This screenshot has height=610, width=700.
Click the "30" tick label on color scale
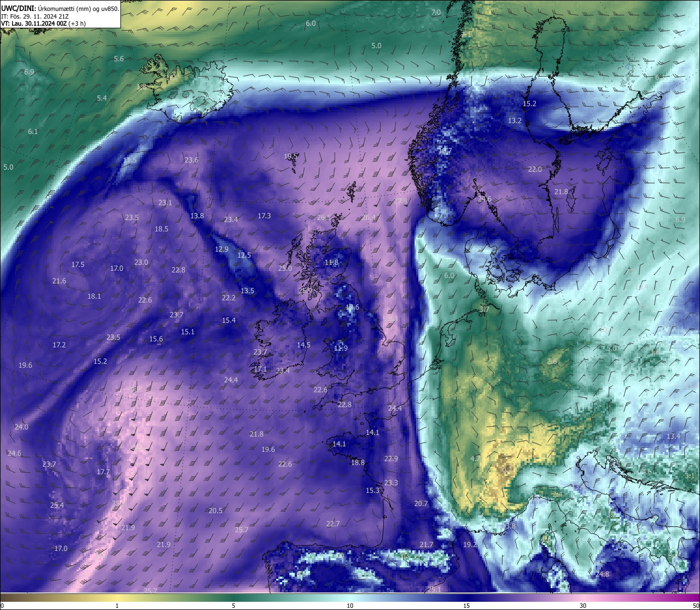pos(583,606)
